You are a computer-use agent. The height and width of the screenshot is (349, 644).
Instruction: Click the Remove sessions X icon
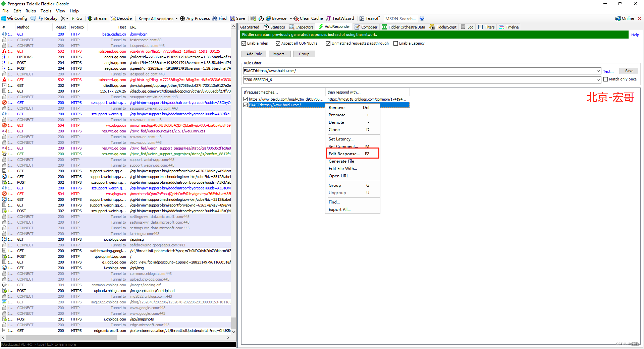(63, 18)
